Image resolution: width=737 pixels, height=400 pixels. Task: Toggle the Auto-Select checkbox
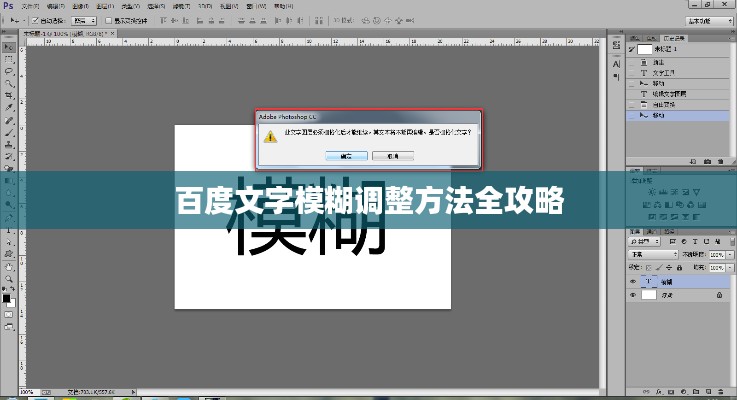[34, 20]
